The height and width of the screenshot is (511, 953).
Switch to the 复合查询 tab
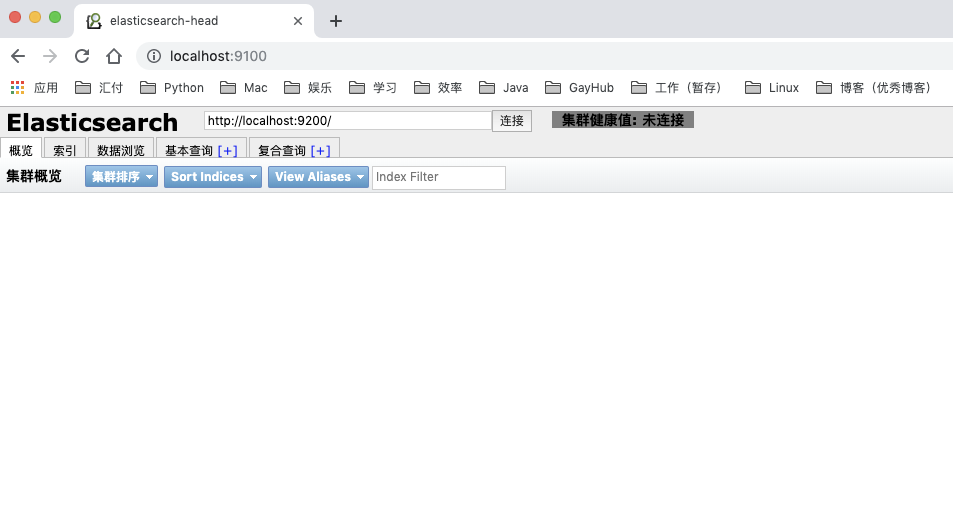point(281,151)
